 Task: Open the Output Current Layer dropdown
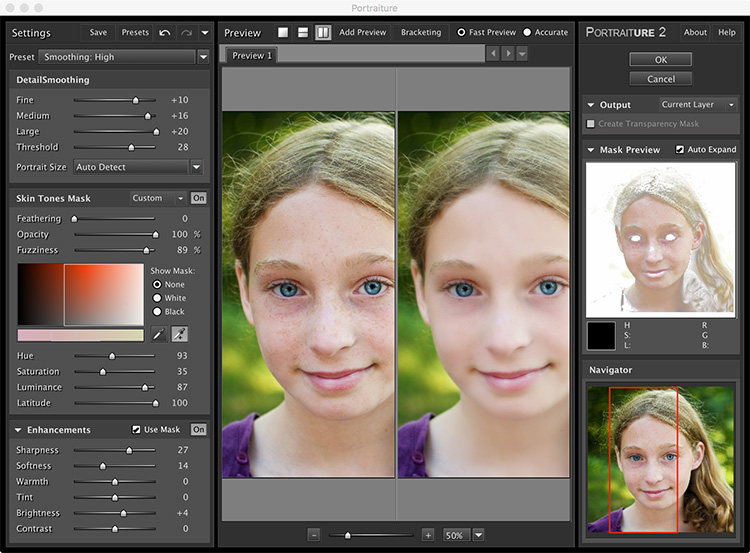[697, 105]
